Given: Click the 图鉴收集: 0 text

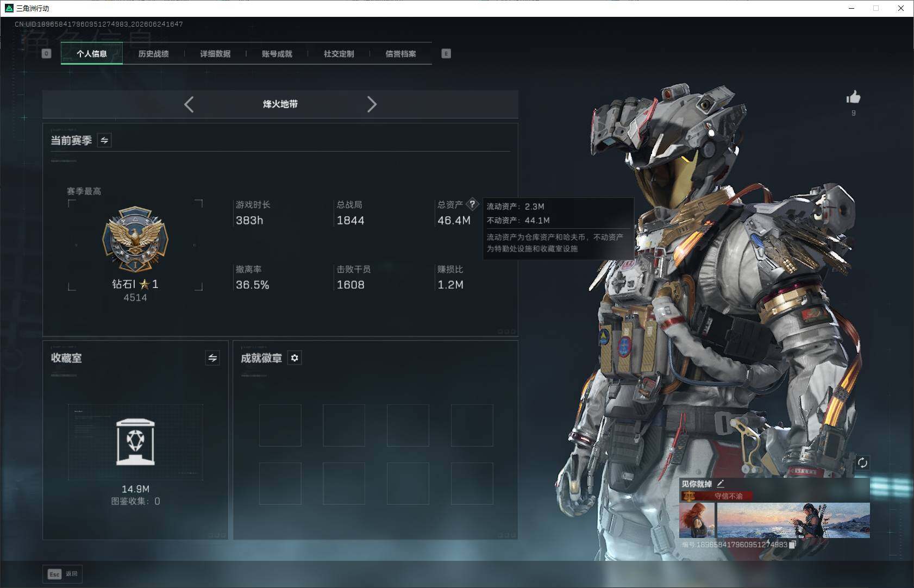Looking at the screenshot, I should click(135, 501).
